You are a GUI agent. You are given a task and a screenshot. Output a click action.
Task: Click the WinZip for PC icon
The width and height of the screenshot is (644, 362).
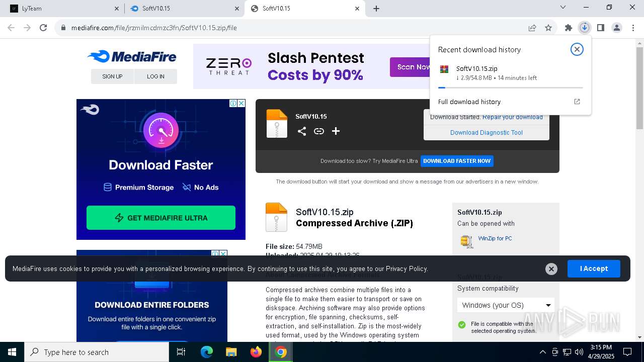tap(467, 241)
